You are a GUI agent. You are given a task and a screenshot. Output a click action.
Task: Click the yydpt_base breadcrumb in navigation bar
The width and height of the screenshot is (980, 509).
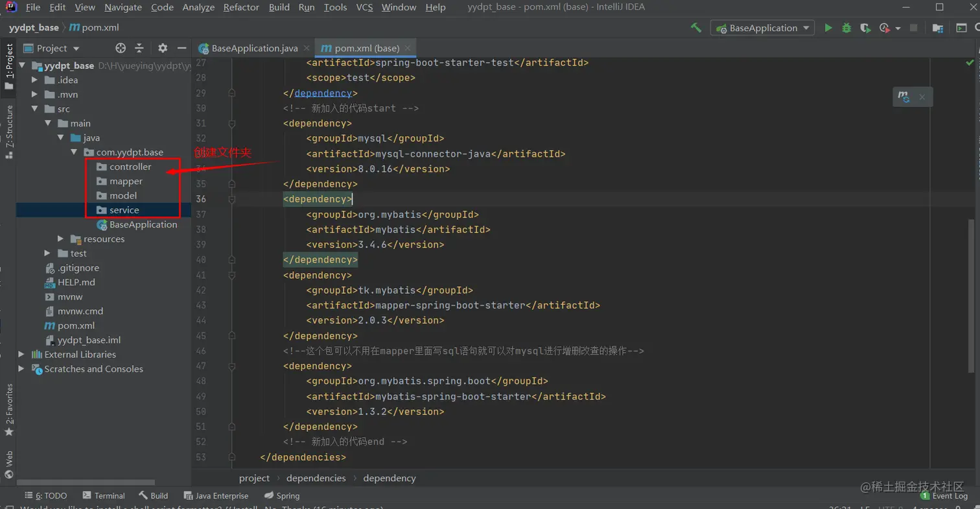[34, 28]
